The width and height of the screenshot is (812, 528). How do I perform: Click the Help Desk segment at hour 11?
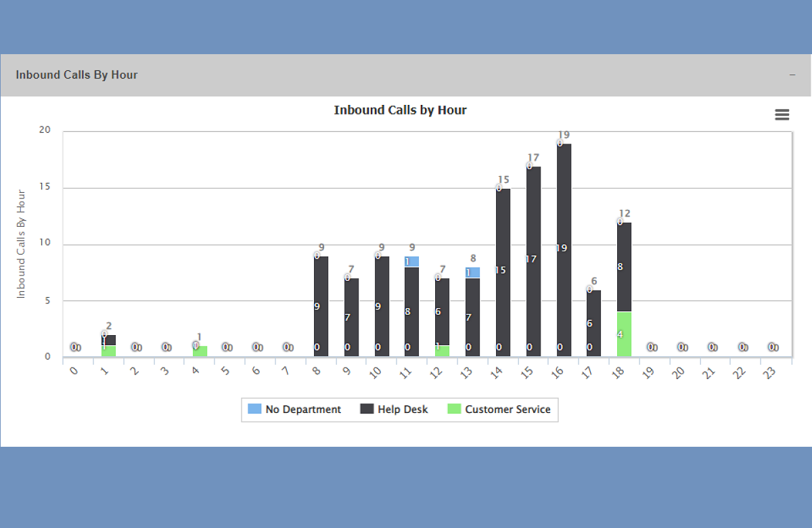[x=411, y=312]
